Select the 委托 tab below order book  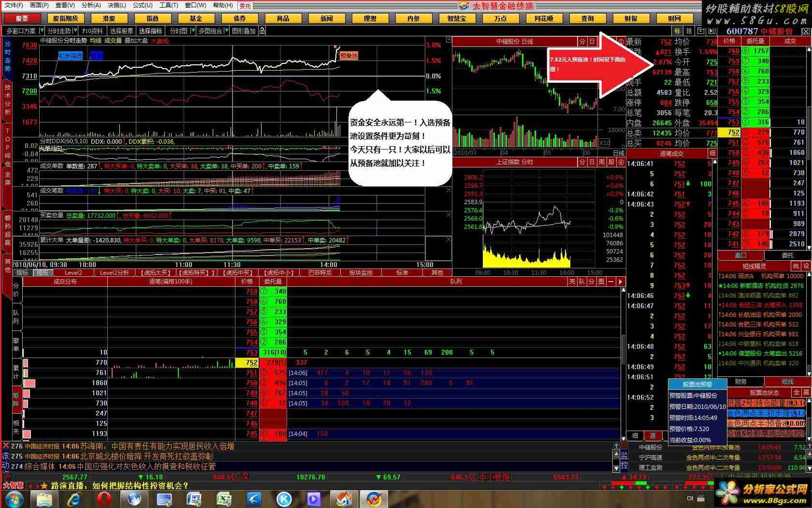point(787,255)
